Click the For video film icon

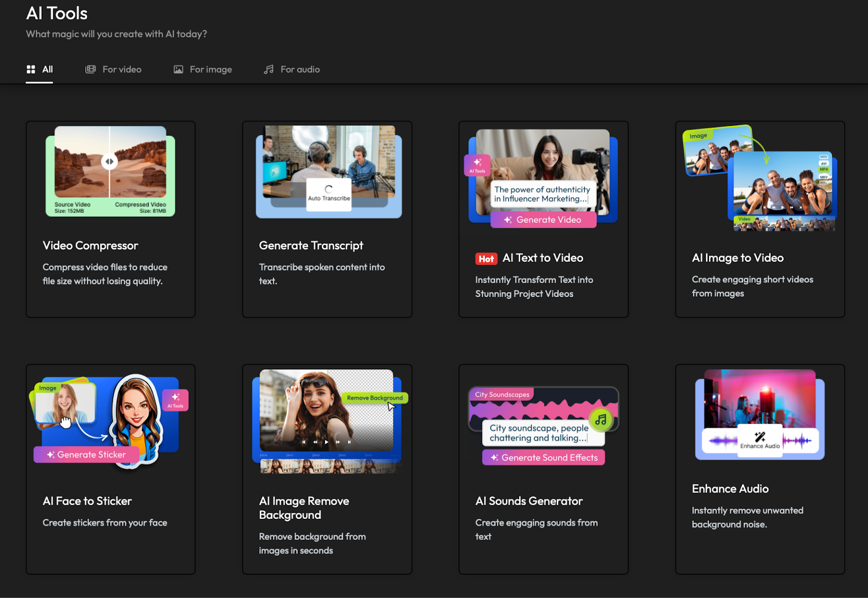[91, 69]
